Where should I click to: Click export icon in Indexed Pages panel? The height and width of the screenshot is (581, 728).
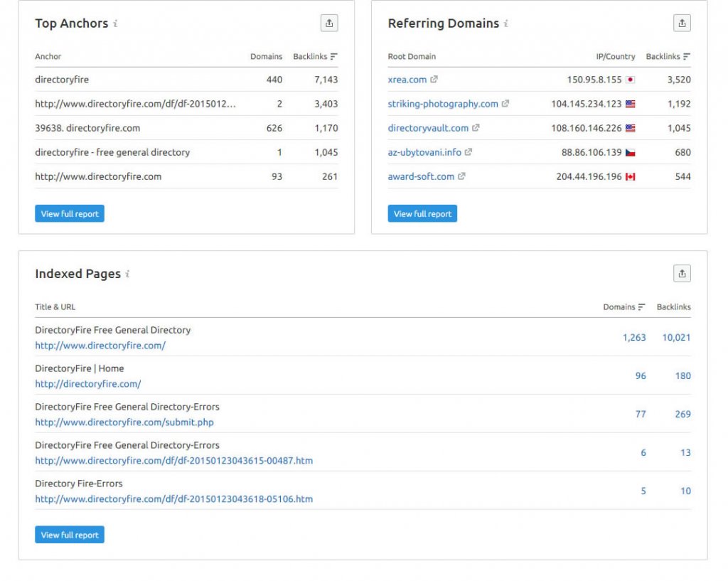click(681, 274)
